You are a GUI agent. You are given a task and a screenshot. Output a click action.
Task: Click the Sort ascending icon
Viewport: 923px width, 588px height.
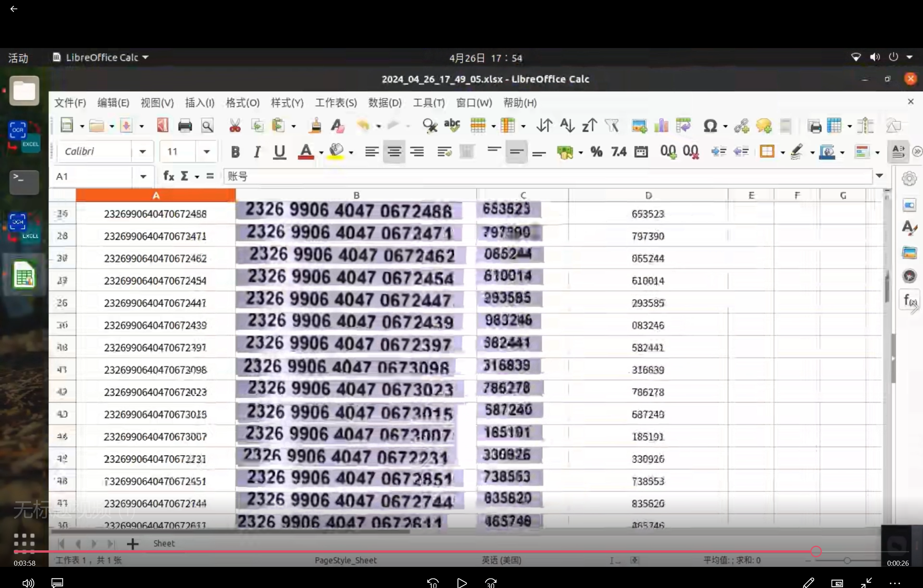pyautogui.click(x=567, y=126)
